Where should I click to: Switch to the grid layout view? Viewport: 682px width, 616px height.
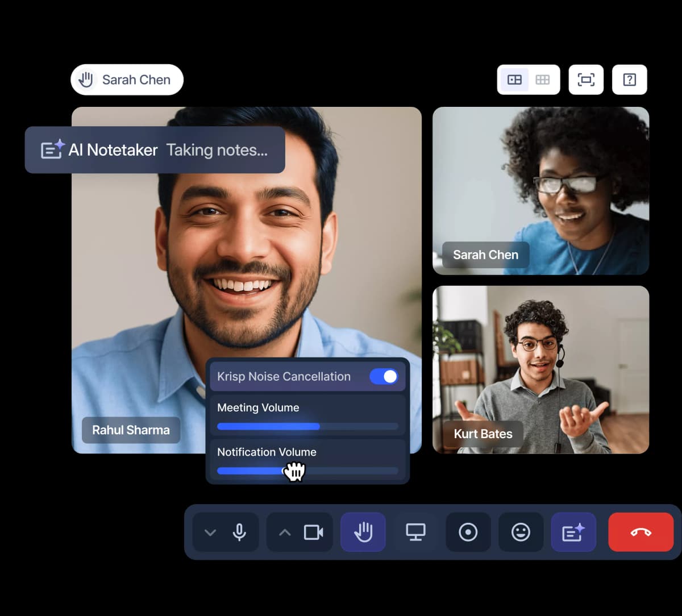coord(543,80)
